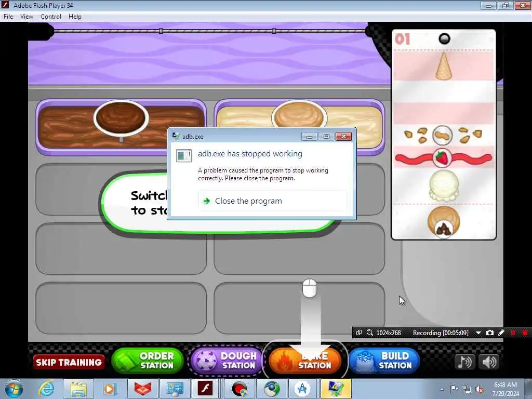Open the recorder pencil drawing tool
The image size is (532, 399).
click(501, 333)
